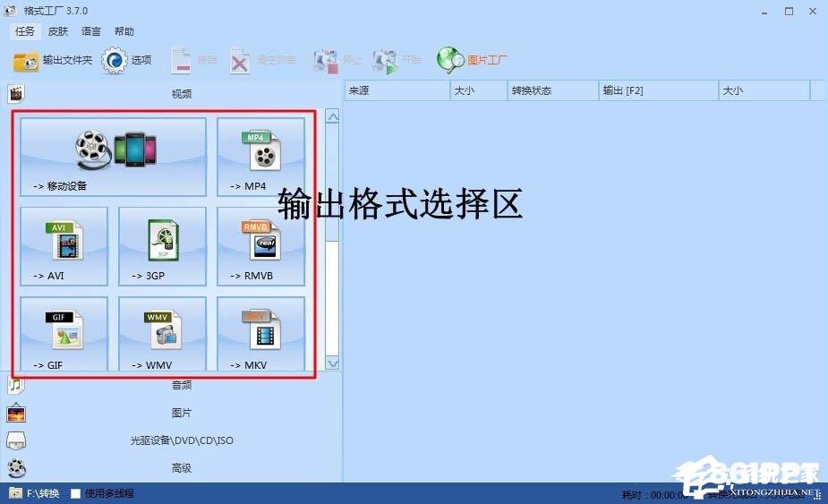Click the 输出文件夹 folder icon
This screenshot has width=828, height=504.
[25, 61]
